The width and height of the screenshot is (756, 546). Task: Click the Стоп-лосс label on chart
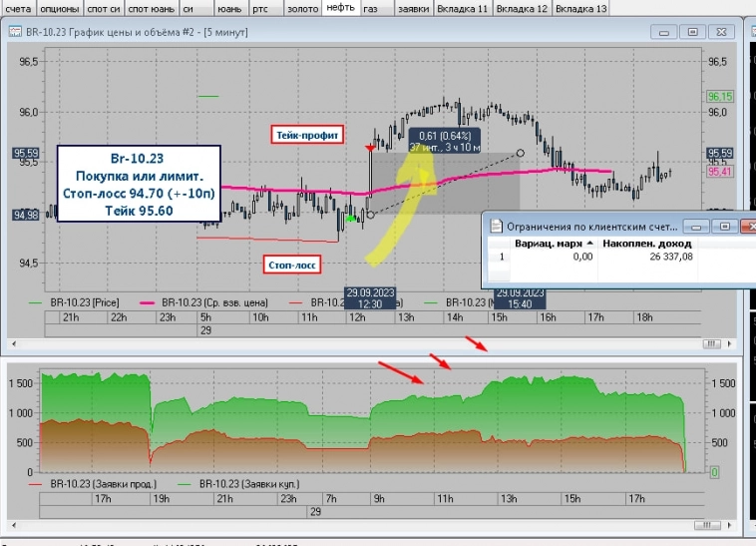tap(291, 265)
